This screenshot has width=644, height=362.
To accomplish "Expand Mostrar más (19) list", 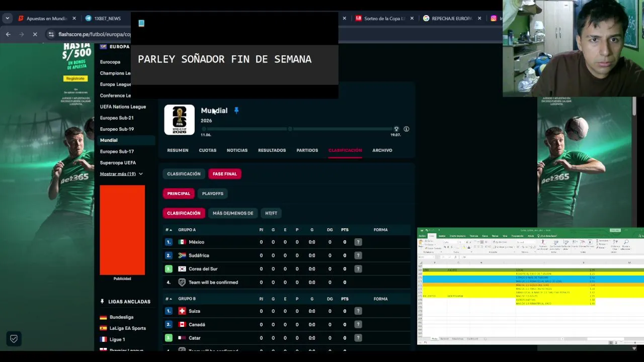I will 121,174.
